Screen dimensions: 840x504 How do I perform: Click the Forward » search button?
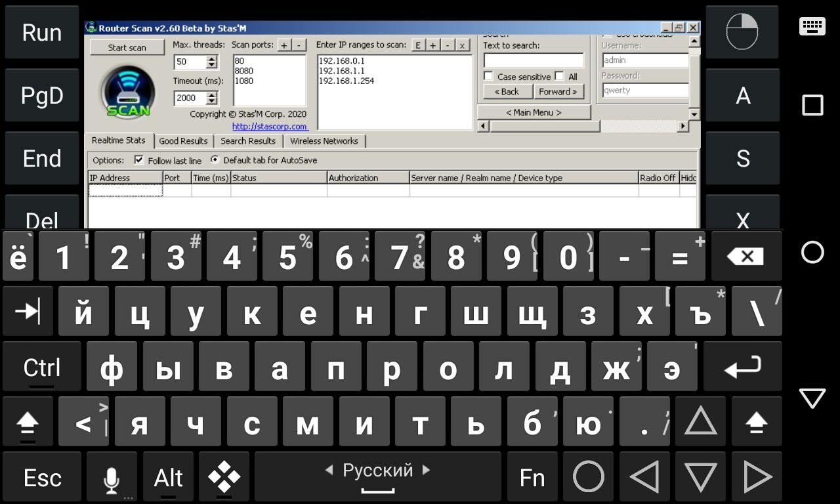point(558,92)
